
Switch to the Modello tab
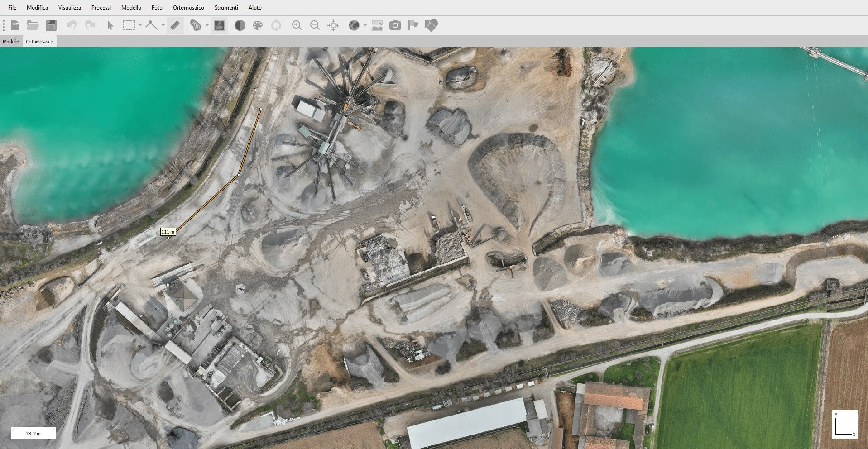click(x=11, y=42)
